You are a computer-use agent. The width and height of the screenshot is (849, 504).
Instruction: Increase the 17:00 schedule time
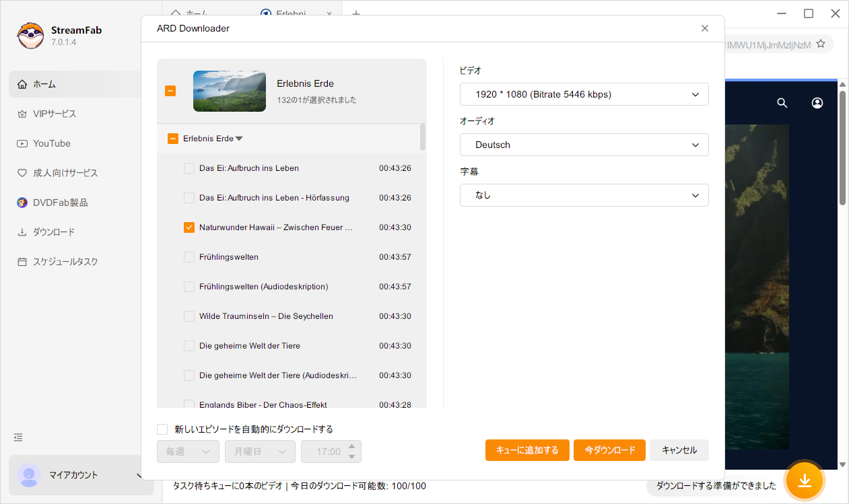click(351, 447)
